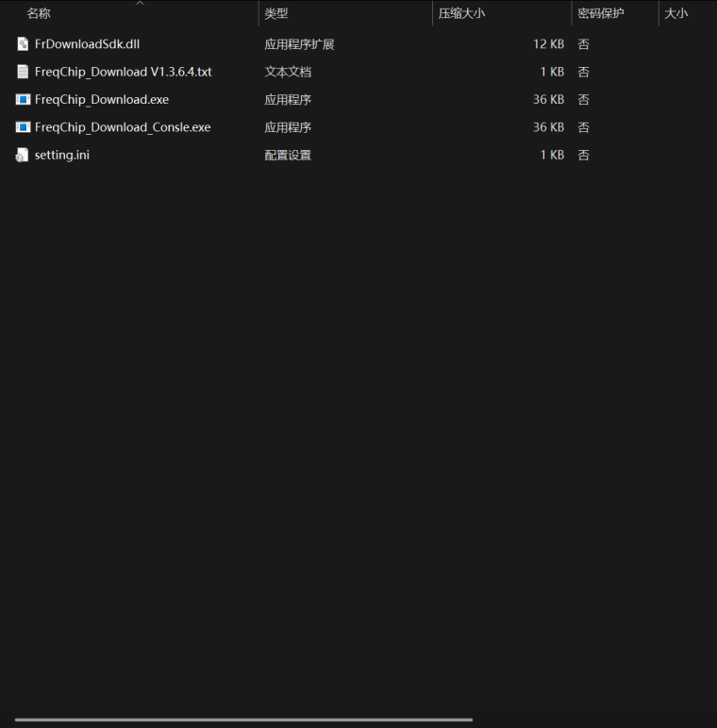Click the FreqChip_Download V1.3.6.4.txt document icon
Viewport: 717px width, 728px height.
pyautogui.click(x=23, y=72)
